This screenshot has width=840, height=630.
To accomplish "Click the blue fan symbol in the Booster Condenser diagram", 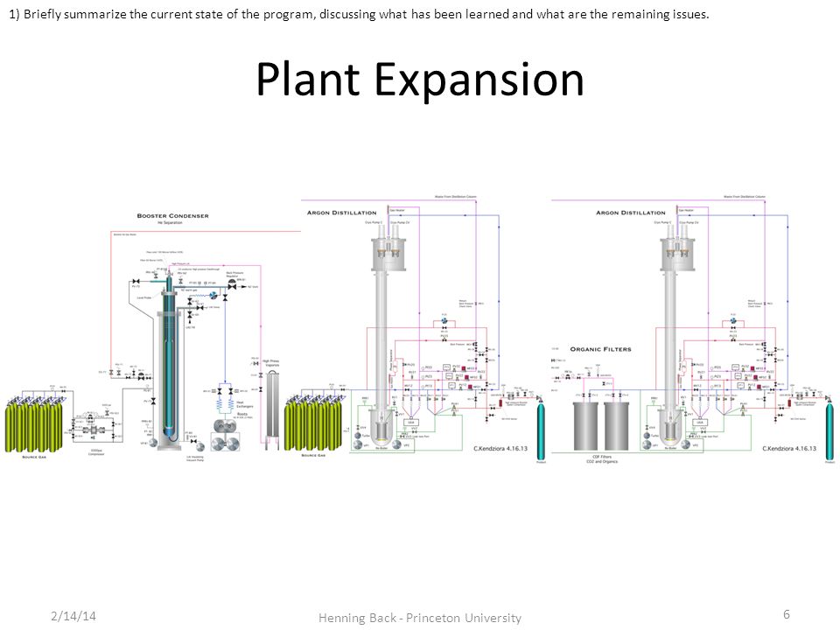I will (213, 295).
